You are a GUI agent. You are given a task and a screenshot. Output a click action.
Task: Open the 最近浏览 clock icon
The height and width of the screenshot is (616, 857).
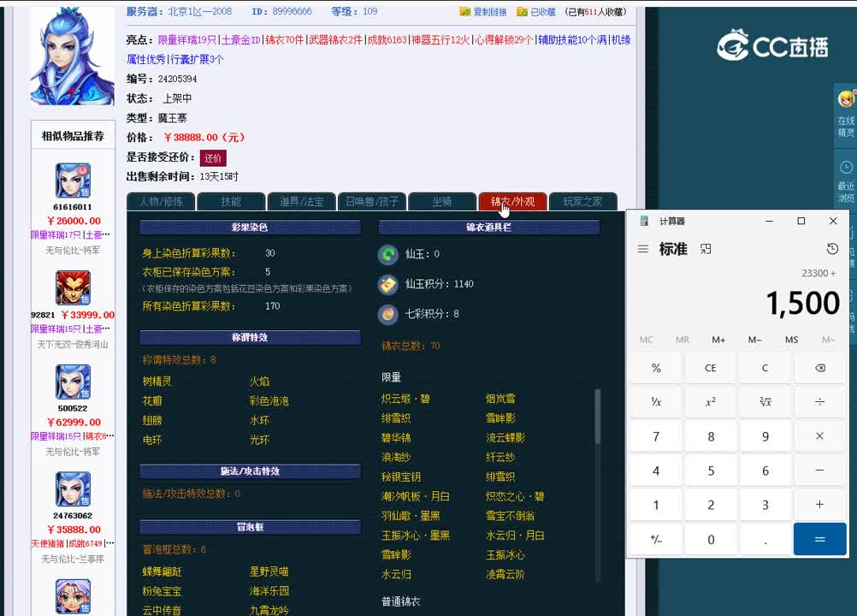point(846,168)
